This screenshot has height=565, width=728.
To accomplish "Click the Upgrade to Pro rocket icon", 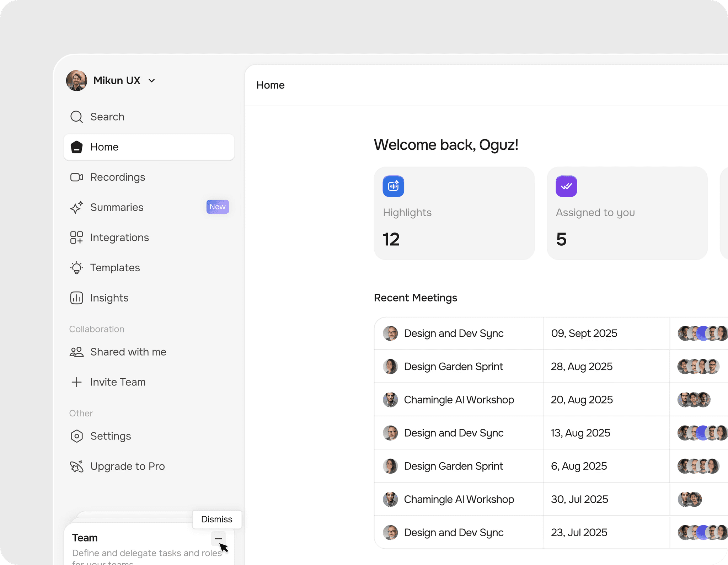I will 76,466.
